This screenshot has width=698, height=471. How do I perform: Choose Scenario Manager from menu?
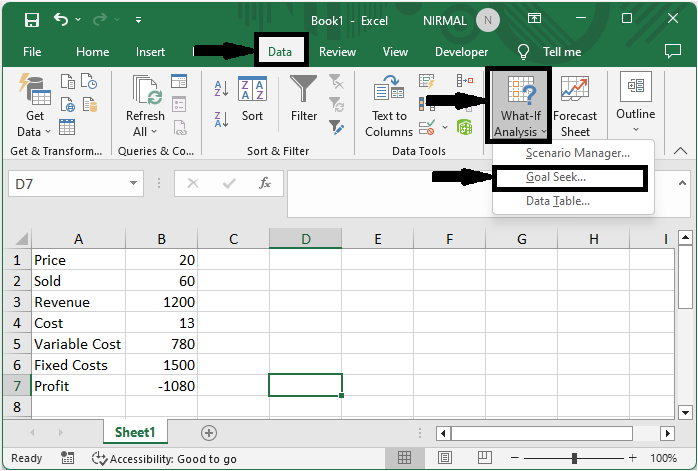click(573, 153)
